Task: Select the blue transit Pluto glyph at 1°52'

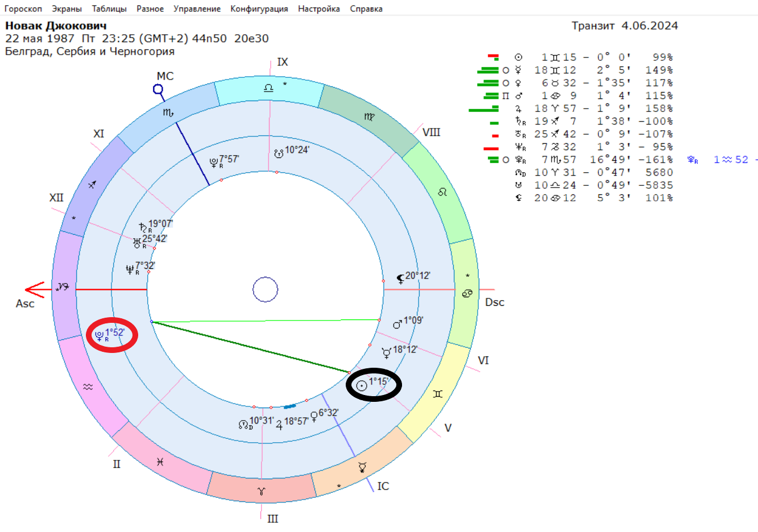Action: [100, 336]
